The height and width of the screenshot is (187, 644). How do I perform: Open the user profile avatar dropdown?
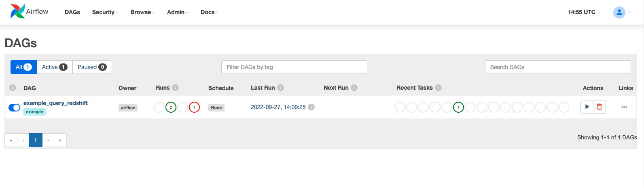(622, 13)
